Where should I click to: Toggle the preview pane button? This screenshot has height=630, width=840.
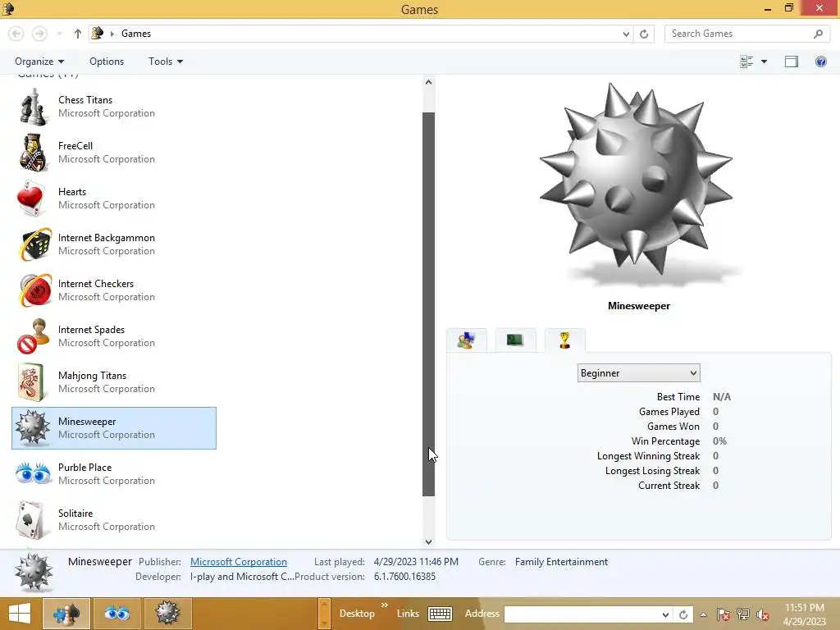(792, 62)
